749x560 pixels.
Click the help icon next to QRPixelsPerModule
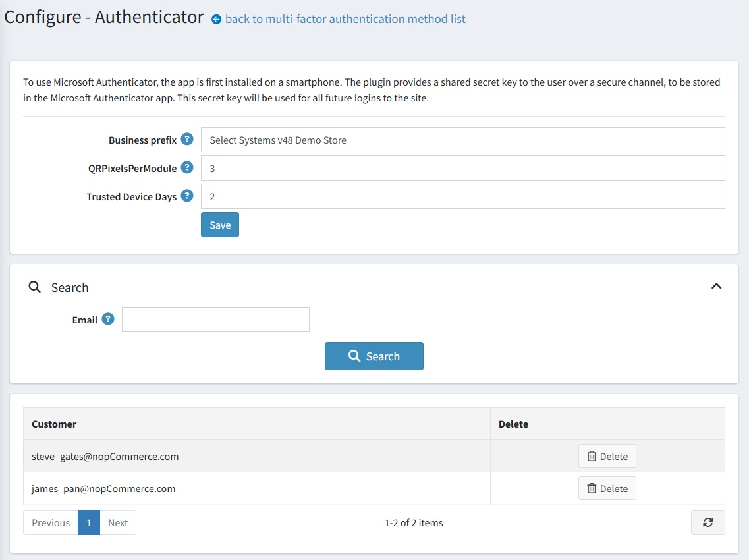coord(187,167)
